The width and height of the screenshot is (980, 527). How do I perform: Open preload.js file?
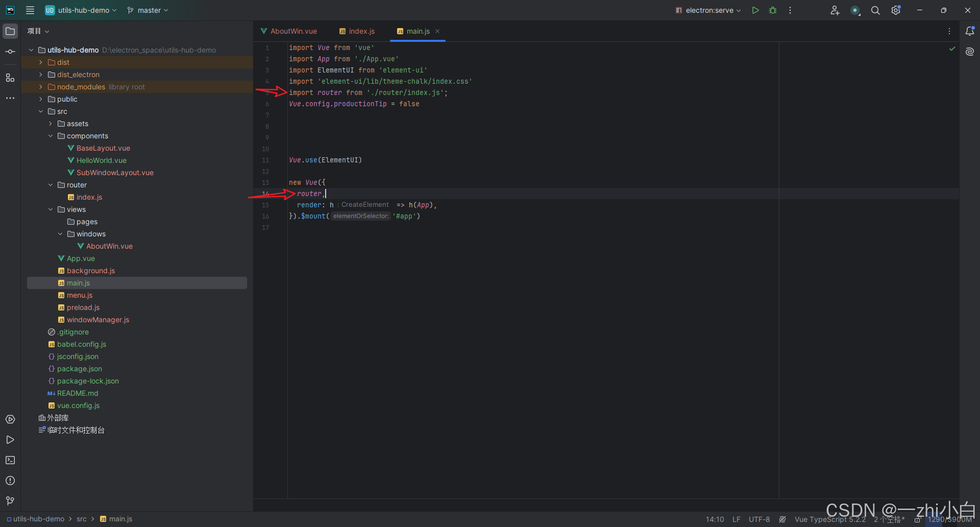coord(83,307)
